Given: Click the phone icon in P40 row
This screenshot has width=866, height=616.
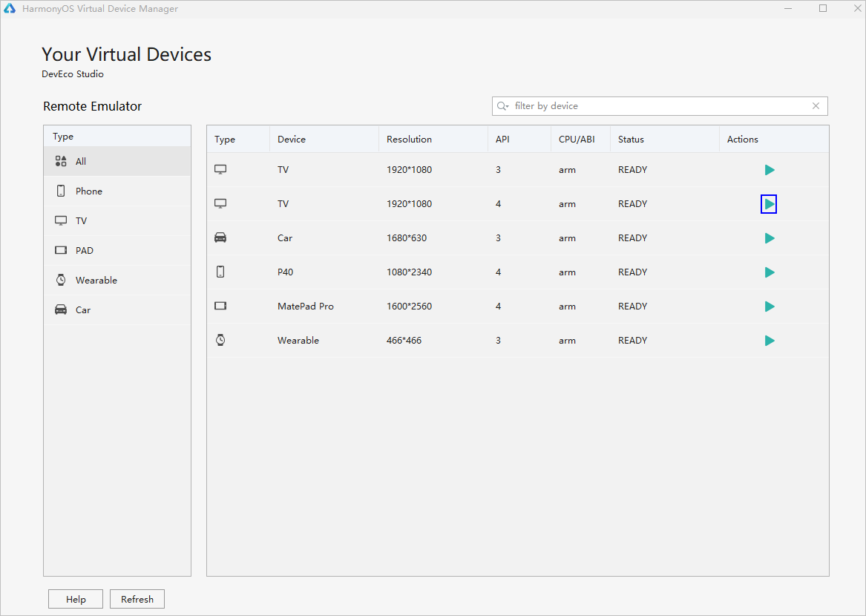Looking at the screenshot, I should pos(220,272).
